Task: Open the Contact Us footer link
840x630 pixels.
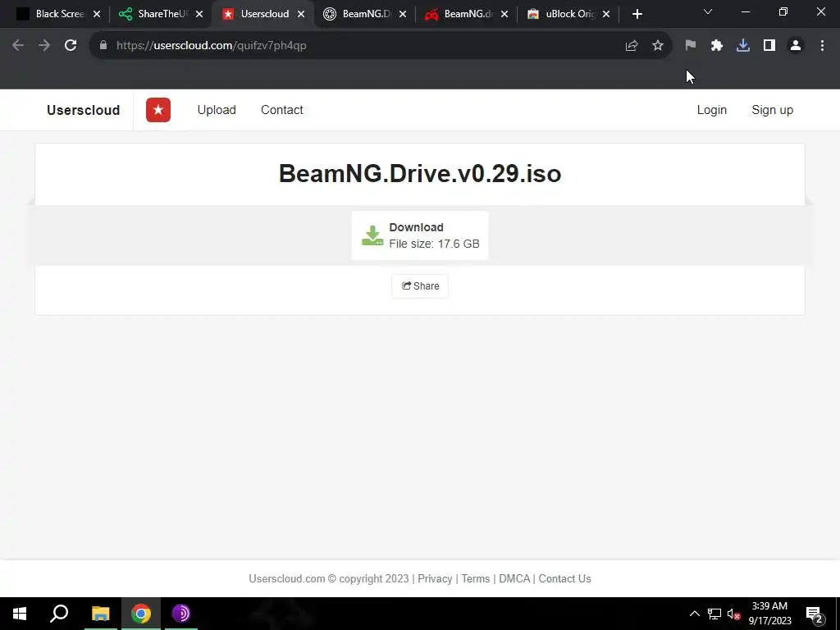Action: (564, 578)
